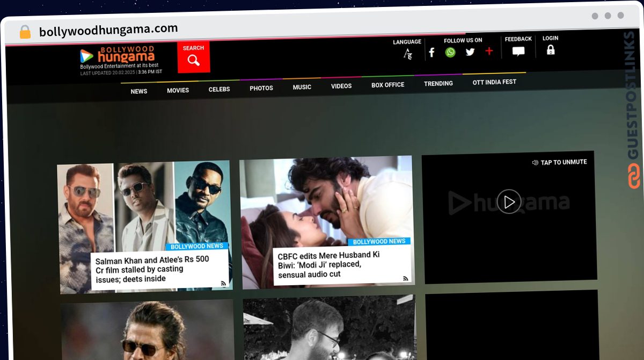Open the Feedback speech bubble icon

(518, 52)
